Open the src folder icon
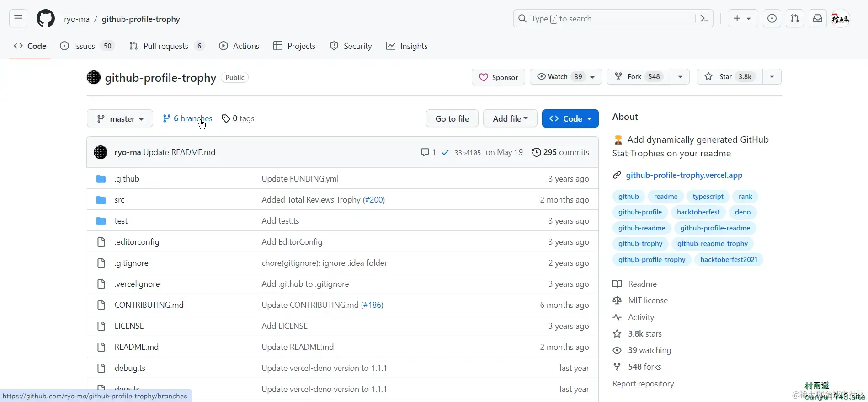 click(101, 200)
